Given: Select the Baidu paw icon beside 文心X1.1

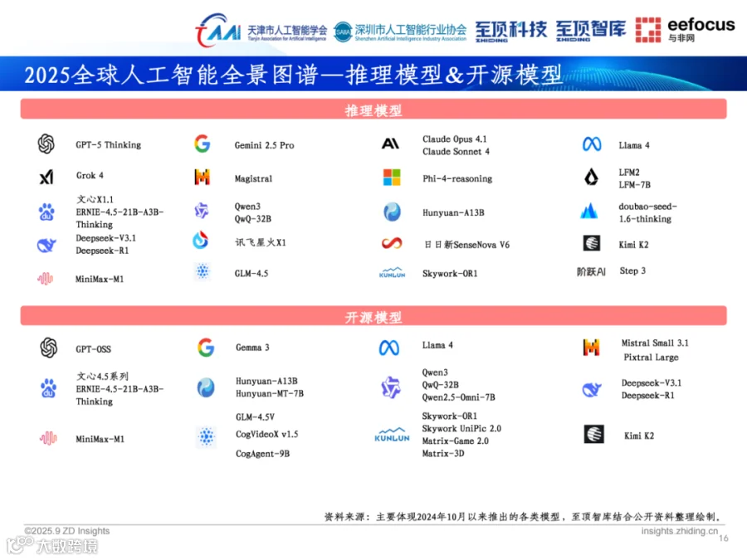Looking at the screenshot, I should pos(46,212).
